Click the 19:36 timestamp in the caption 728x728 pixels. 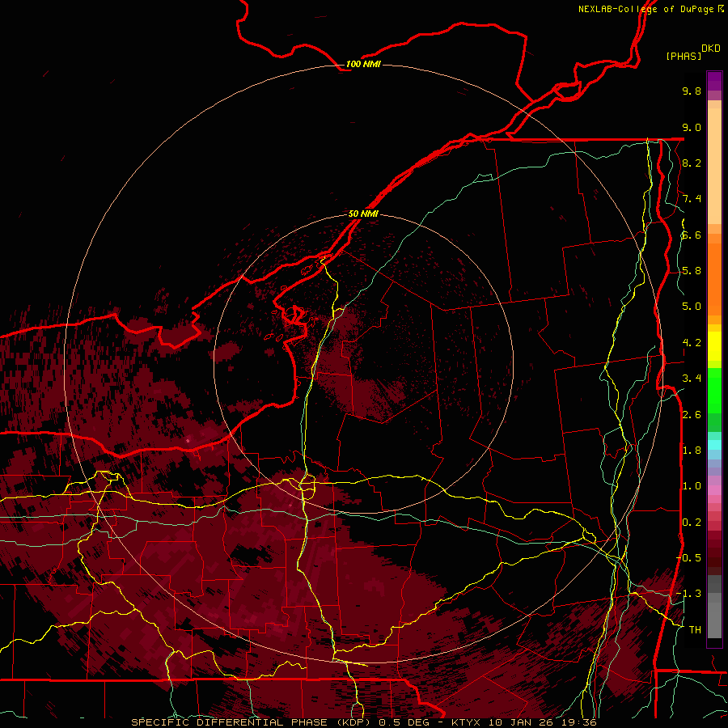pyautogui.click(x=581, y=722)
